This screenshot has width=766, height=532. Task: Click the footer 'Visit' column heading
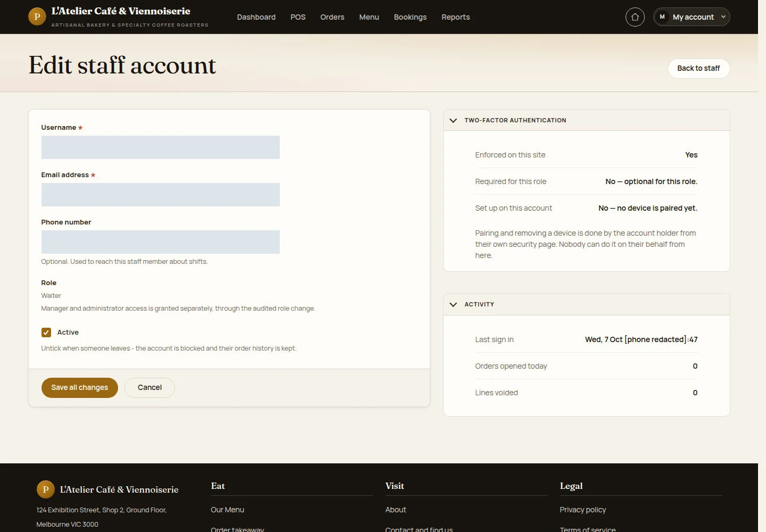[x=395, y=486]
